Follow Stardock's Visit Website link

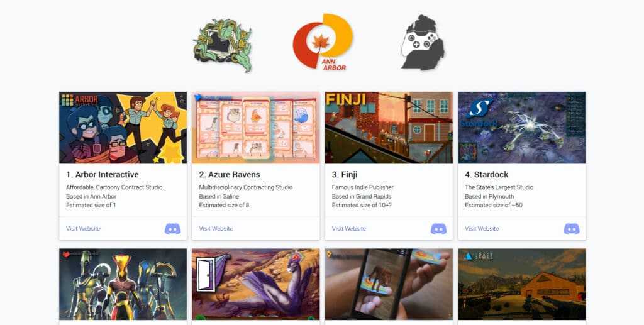(482, 229)
